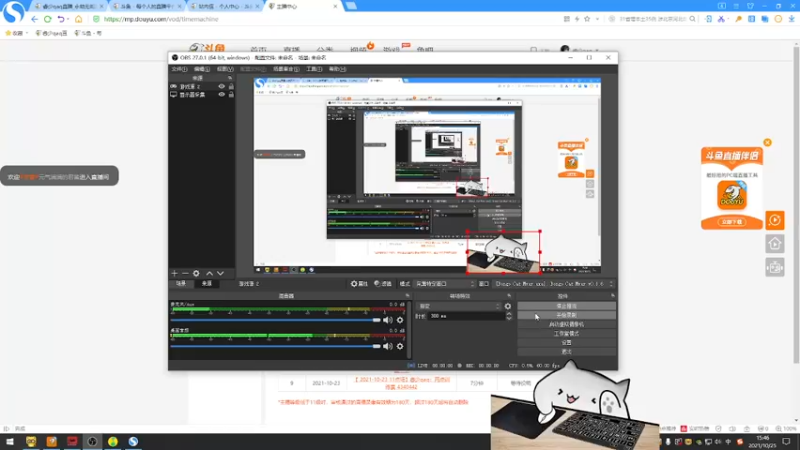Toggle lock of 游戏源 2 source
This screenshot has height=450, width=800.
tap(231, 86)
